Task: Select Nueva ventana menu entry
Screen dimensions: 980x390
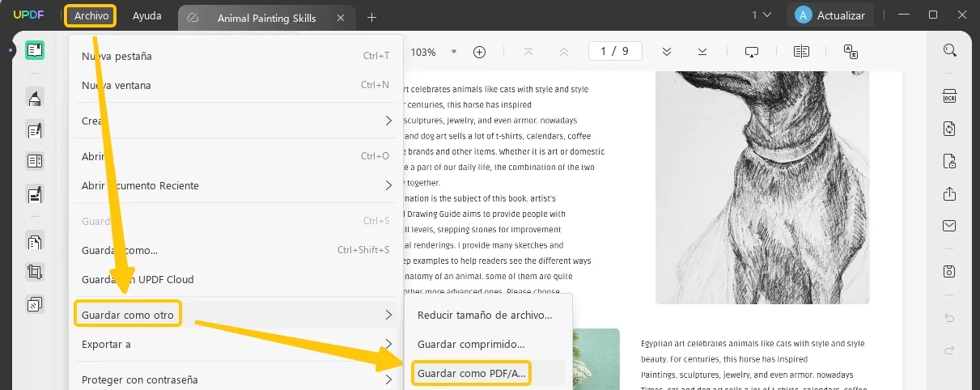Action: (235, 85)
